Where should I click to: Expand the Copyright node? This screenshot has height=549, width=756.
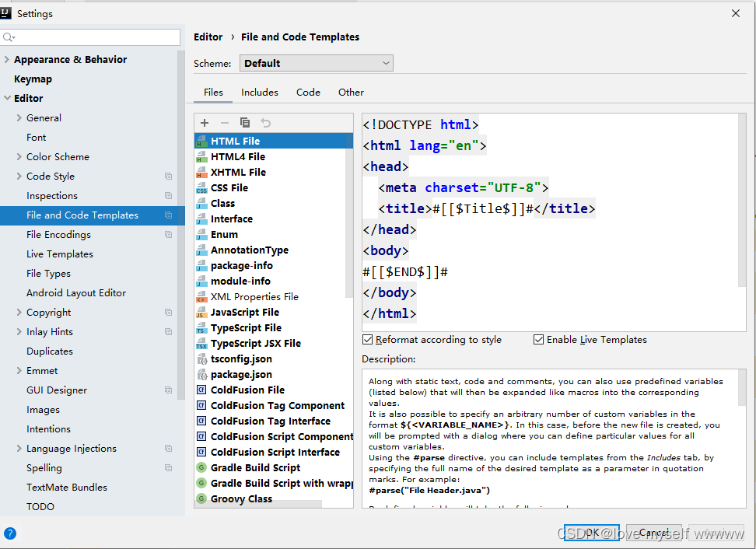click(x=19, y=313)
